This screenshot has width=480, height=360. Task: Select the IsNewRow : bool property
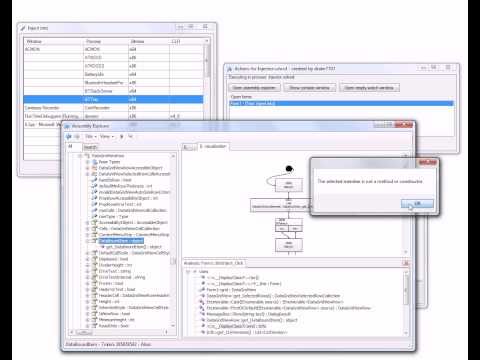pos(114,314)
